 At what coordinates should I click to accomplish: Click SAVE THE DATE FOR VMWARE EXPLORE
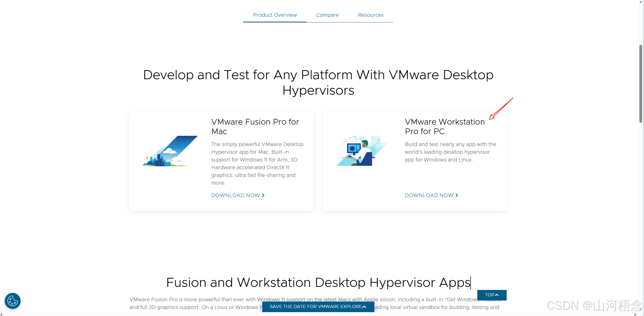click(x=316, y=306)
